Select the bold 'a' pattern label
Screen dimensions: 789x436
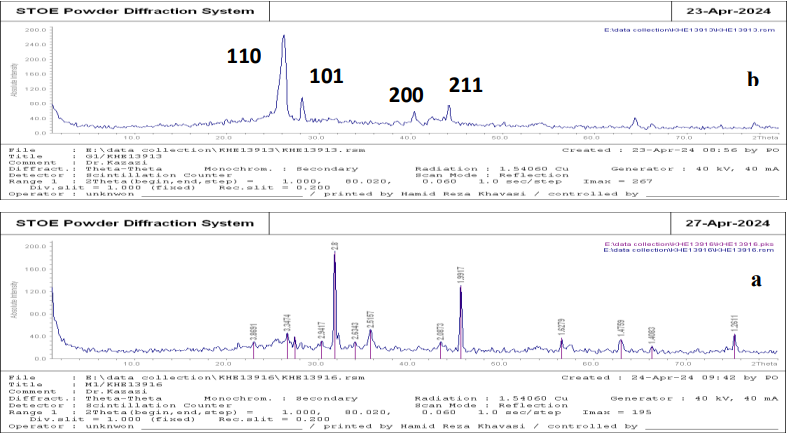pos(756,280)
